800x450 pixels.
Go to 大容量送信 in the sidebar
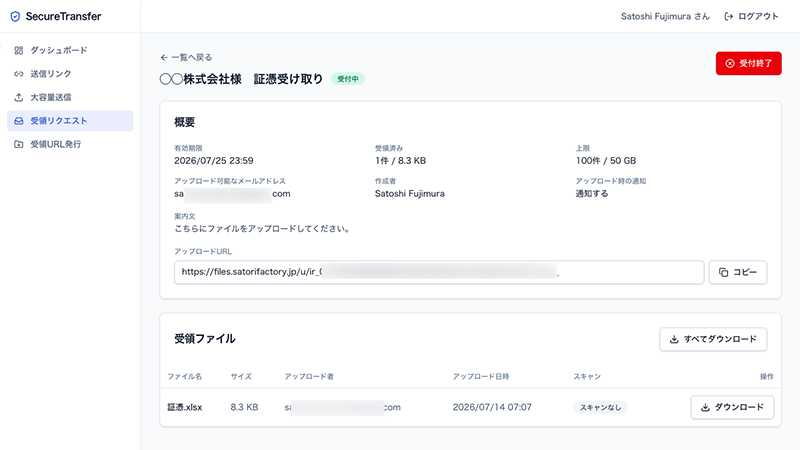[70, 97]
